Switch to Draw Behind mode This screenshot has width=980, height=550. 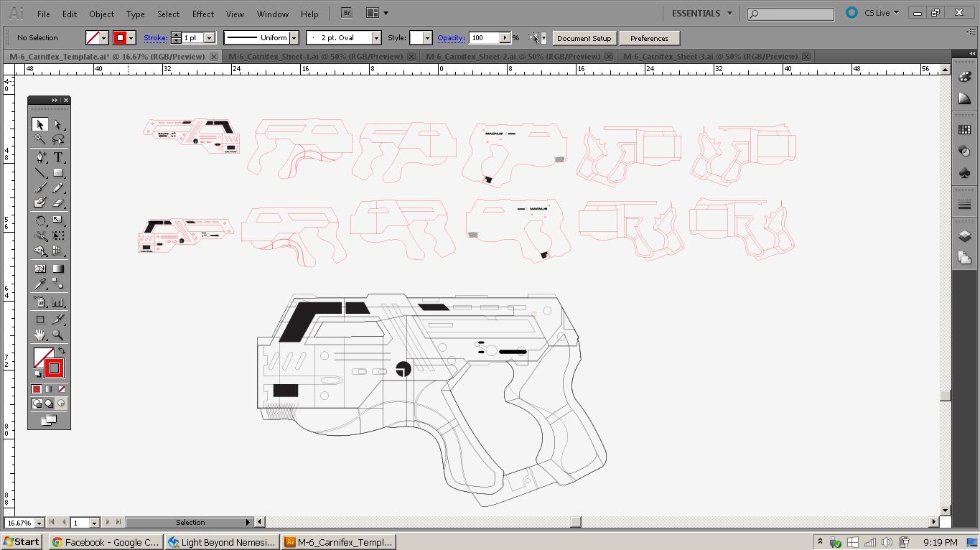(49, 404)
